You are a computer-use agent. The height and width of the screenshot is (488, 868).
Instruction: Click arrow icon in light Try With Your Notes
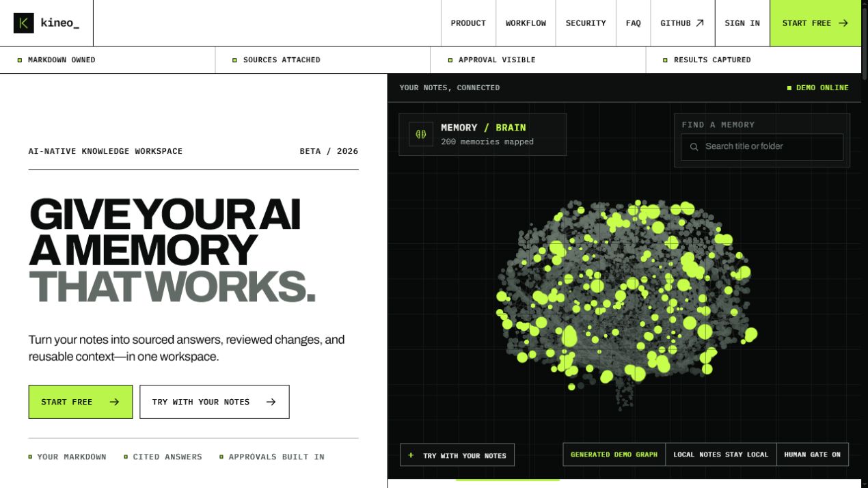coord(271,402)
